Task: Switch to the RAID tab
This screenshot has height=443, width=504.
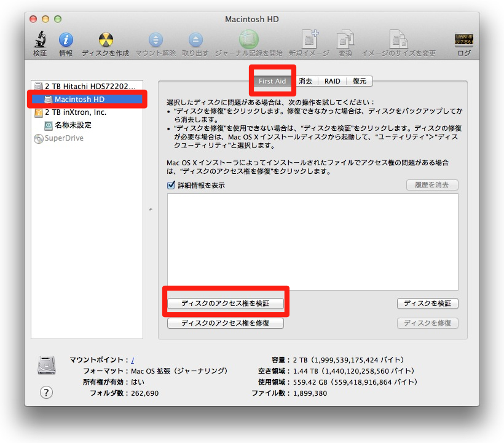Action: [332, 81]
